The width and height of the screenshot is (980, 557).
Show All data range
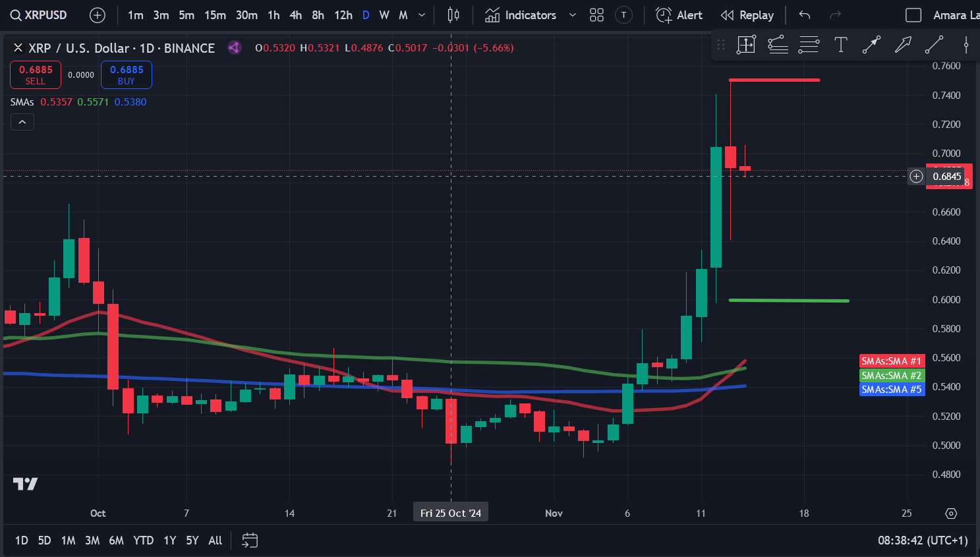pos(216,541)
